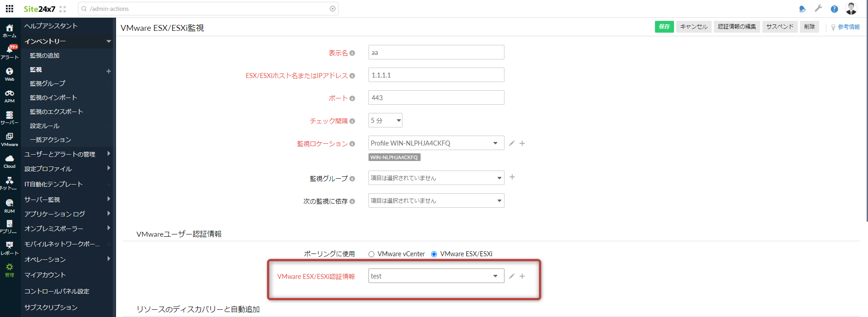
Task: Edit the ESX/ESXi credential pencil icon
Action: click(512, 276)
